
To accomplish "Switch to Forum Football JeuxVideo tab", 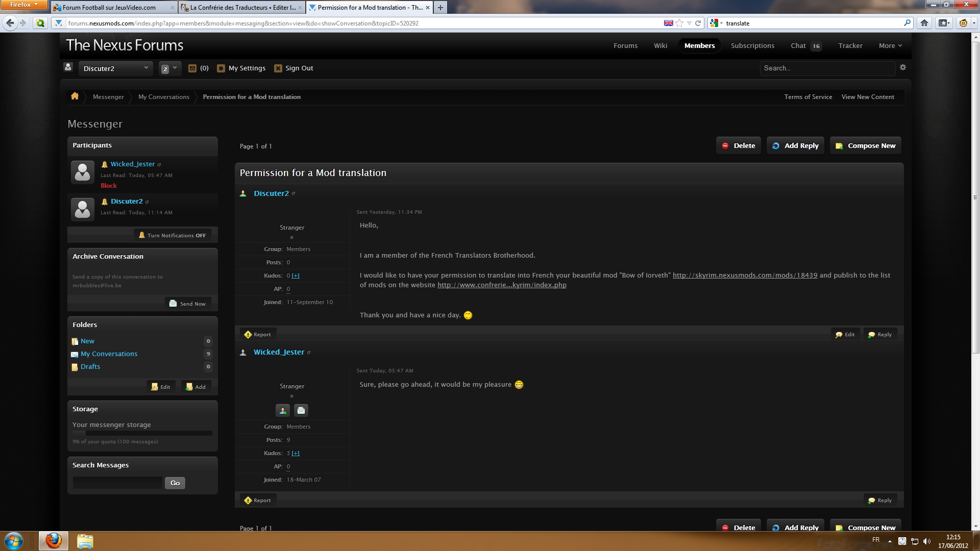I will click(x=109, y=7).
